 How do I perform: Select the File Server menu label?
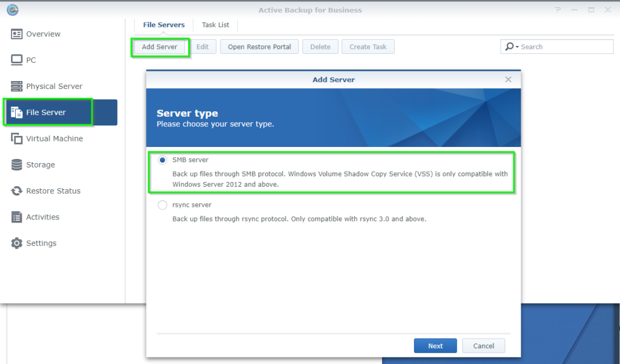[46, 112]
